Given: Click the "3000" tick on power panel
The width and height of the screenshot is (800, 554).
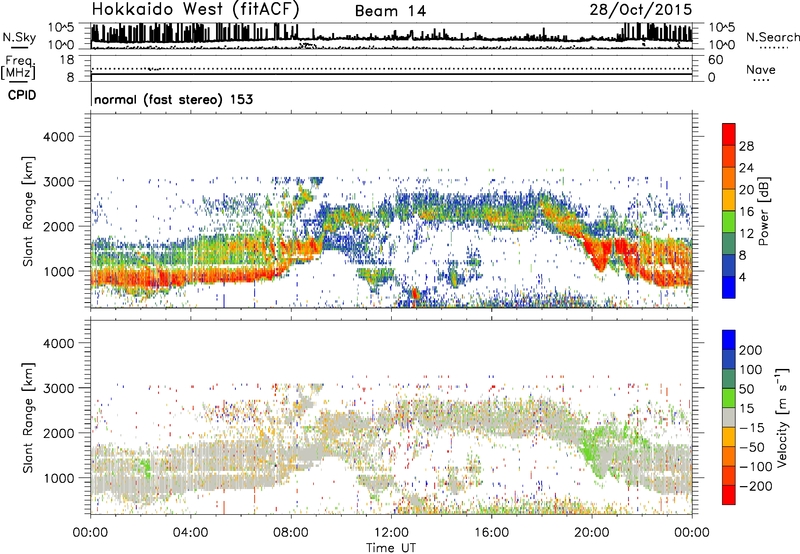Looking at the screenshot, I should 58,182.
